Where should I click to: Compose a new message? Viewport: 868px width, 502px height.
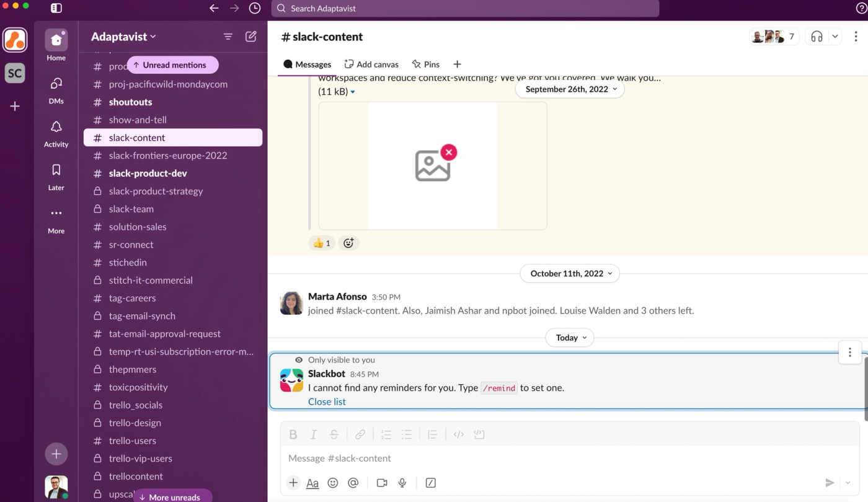point(251,37)
